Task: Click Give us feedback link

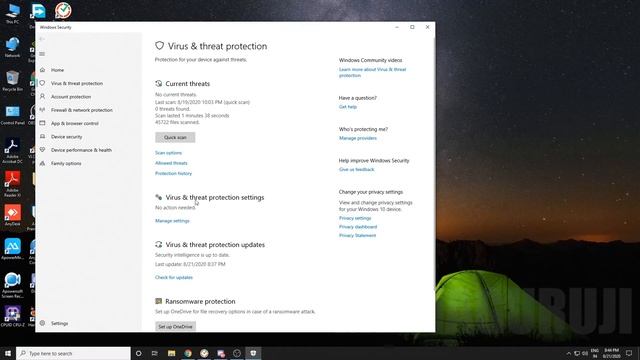Action: click(x=356, y=169)
